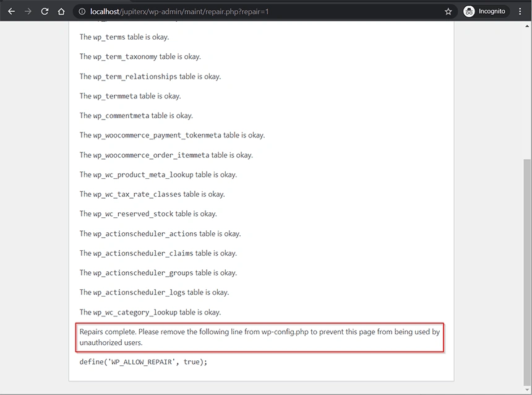Go to the browser home page

tap(61, 11)
